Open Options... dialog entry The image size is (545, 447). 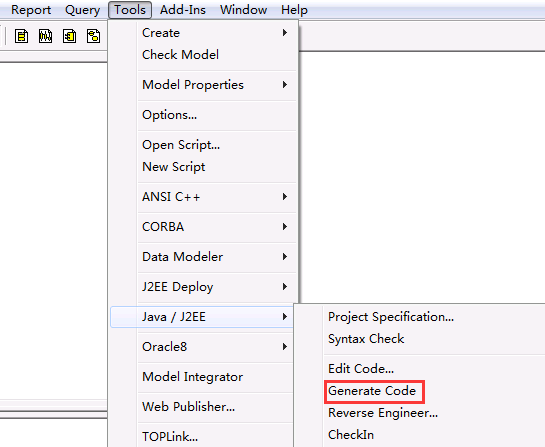click(x=170, y=115)
